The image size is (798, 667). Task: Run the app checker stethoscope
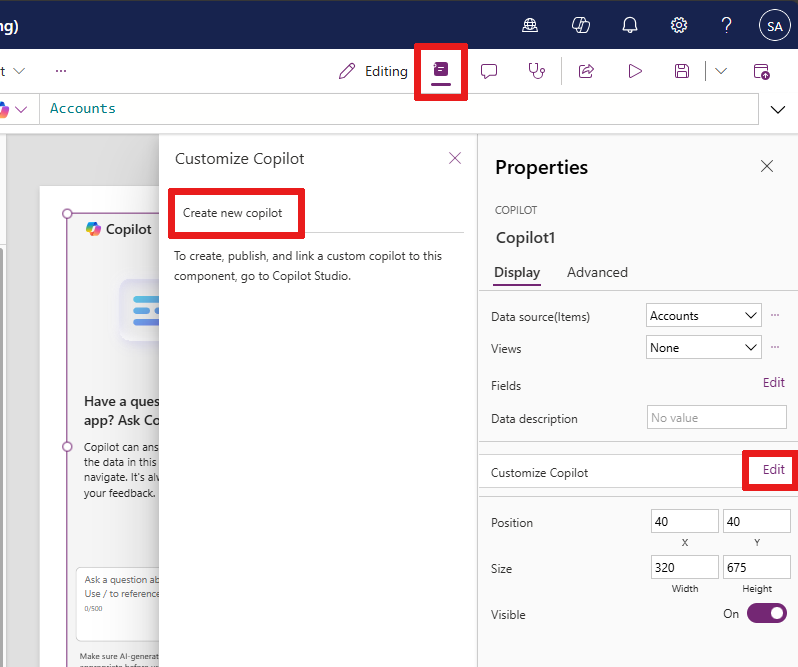(537, 71)
